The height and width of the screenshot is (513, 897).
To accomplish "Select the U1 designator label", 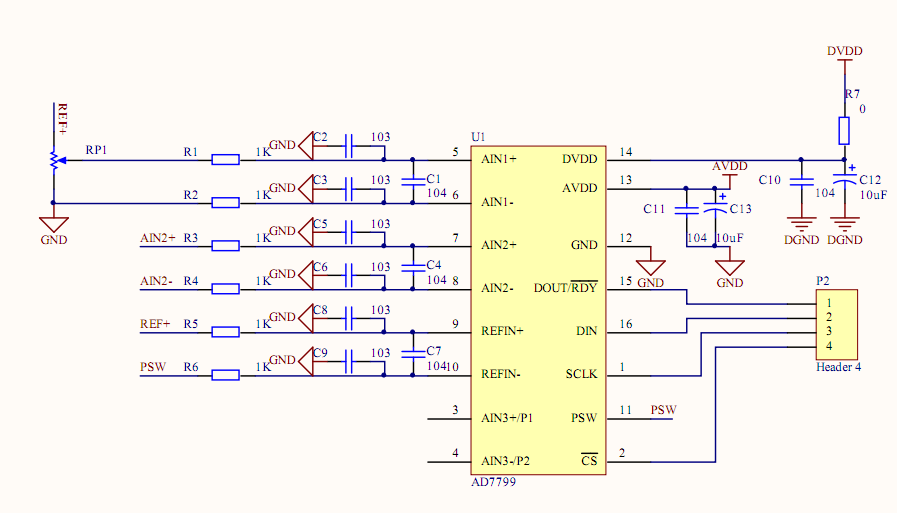I will (478, 137).
